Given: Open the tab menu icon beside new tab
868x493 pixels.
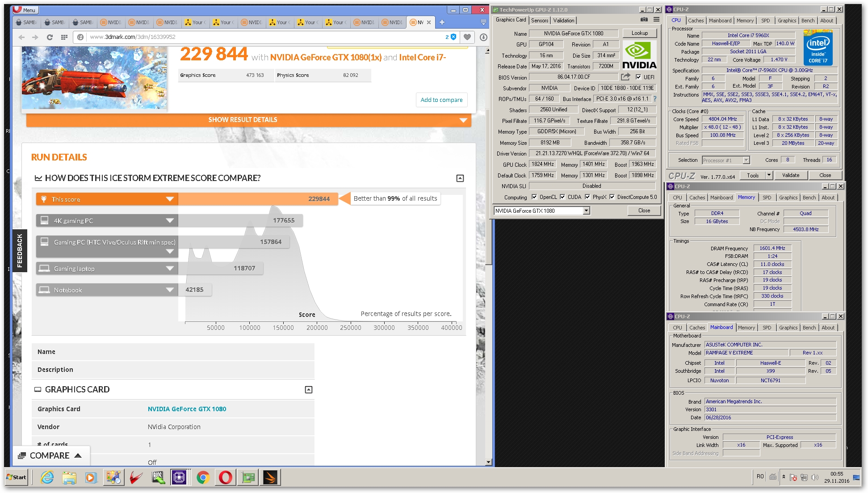Looking at the screenshot, I should [483, 22].
